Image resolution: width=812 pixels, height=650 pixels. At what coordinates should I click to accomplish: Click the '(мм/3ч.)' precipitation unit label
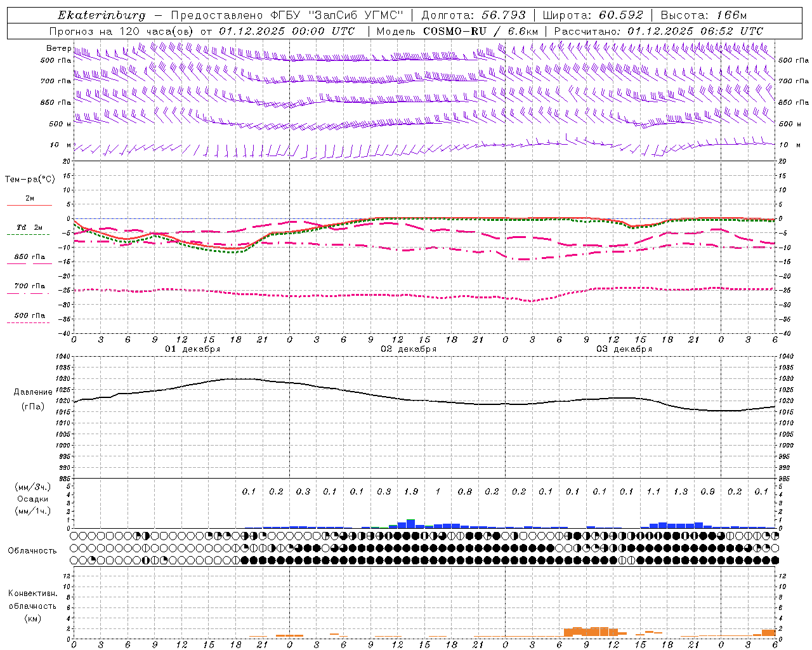[33, 487]
